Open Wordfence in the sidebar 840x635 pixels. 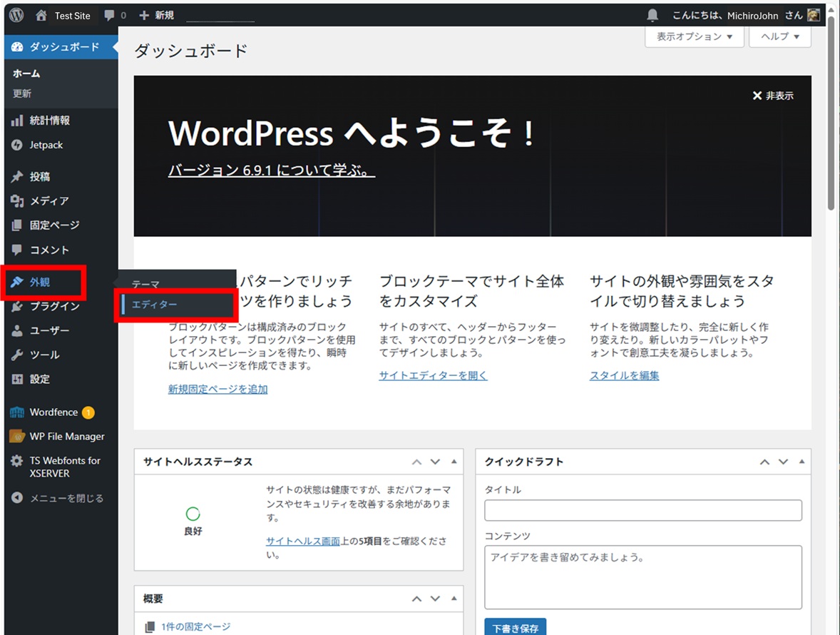click(53, 412)
